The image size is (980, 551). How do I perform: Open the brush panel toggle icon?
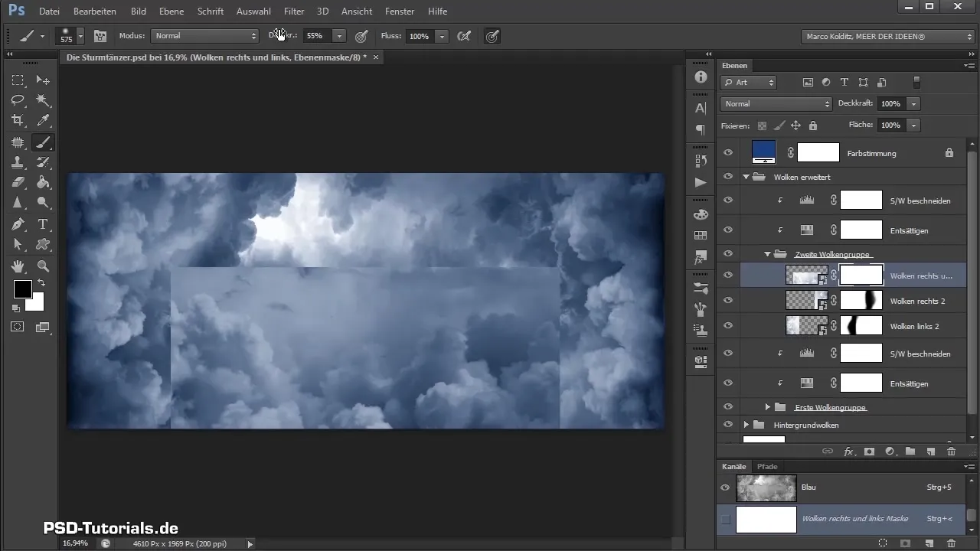[x=100, y=36]
